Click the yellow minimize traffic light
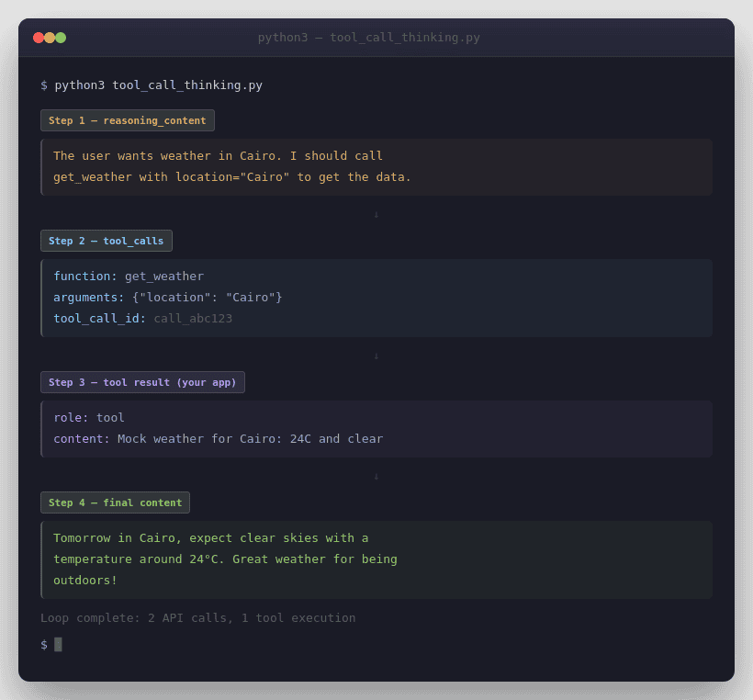 (x=49, y=38)
